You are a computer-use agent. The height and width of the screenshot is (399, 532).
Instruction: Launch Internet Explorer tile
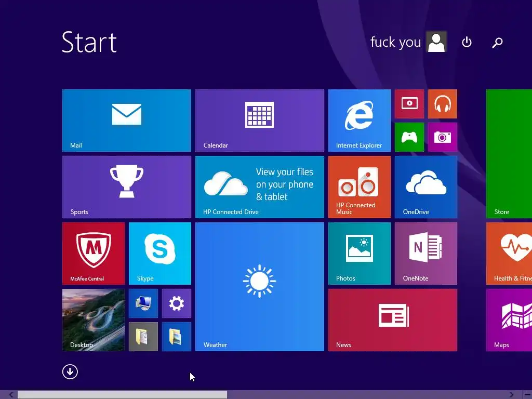click(x=360, y=121)
